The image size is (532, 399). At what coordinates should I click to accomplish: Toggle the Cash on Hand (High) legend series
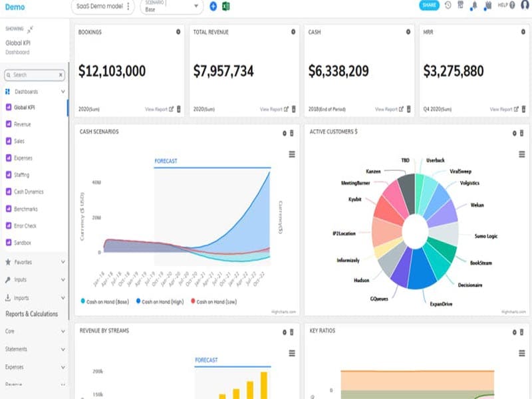click(160, 302)
